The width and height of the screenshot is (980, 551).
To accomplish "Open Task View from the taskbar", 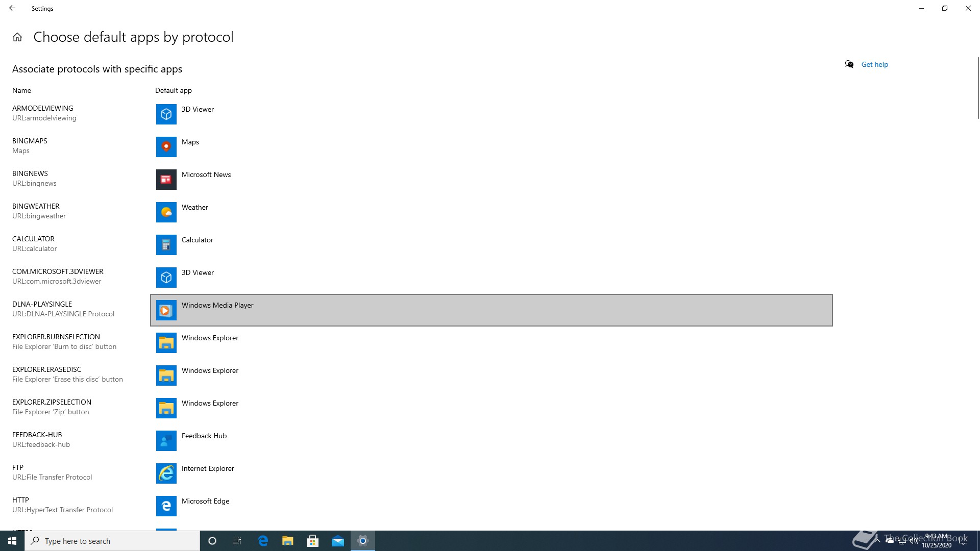I will (237, 541).
